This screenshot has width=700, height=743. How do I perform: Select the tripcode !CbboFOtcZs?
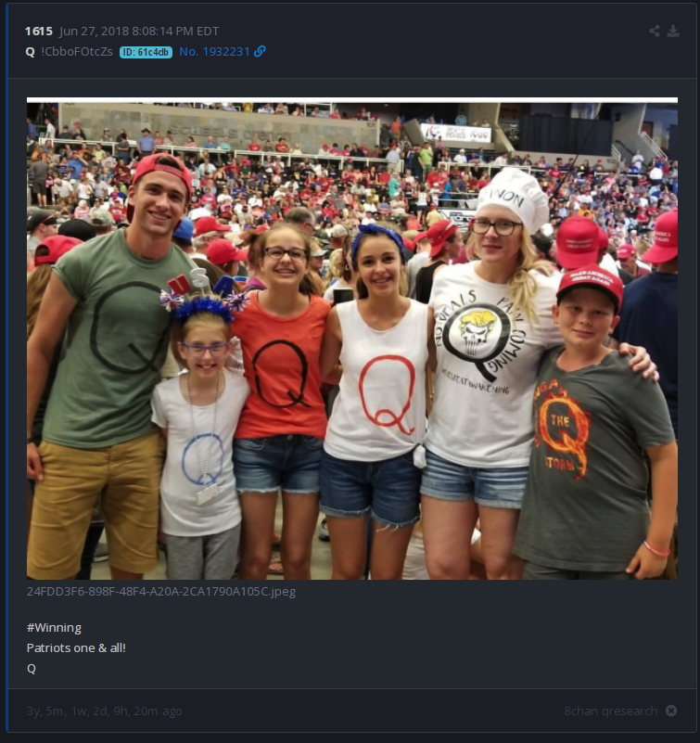(x=77, y=52)
